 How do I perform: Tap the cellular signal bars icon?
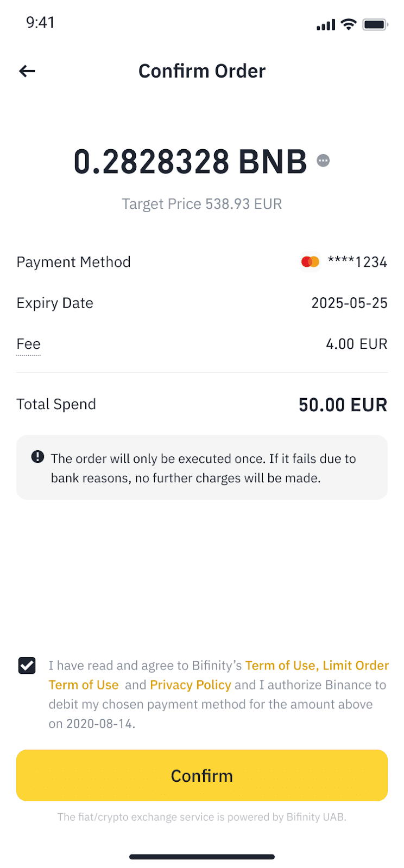tap(326, 25)
